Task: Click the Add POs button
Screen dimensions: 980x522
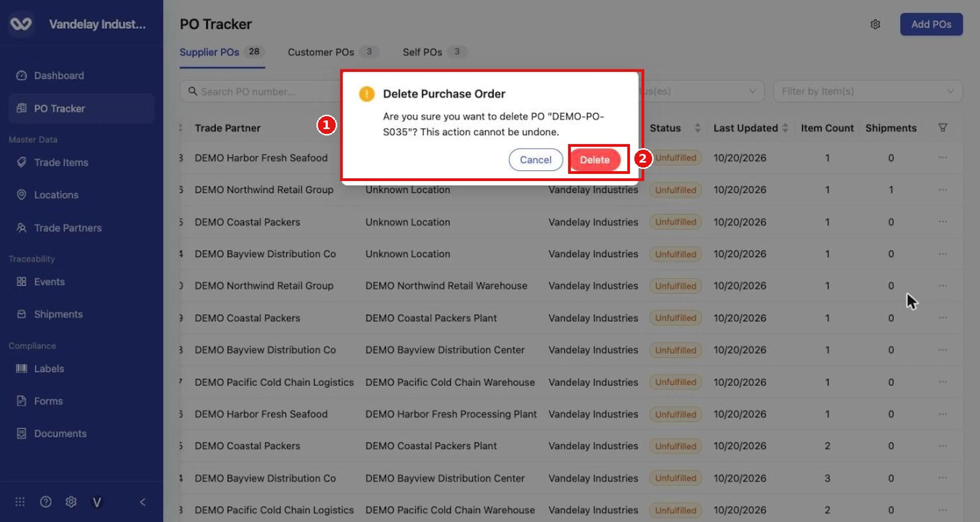Action: click(x=931, y=24)
